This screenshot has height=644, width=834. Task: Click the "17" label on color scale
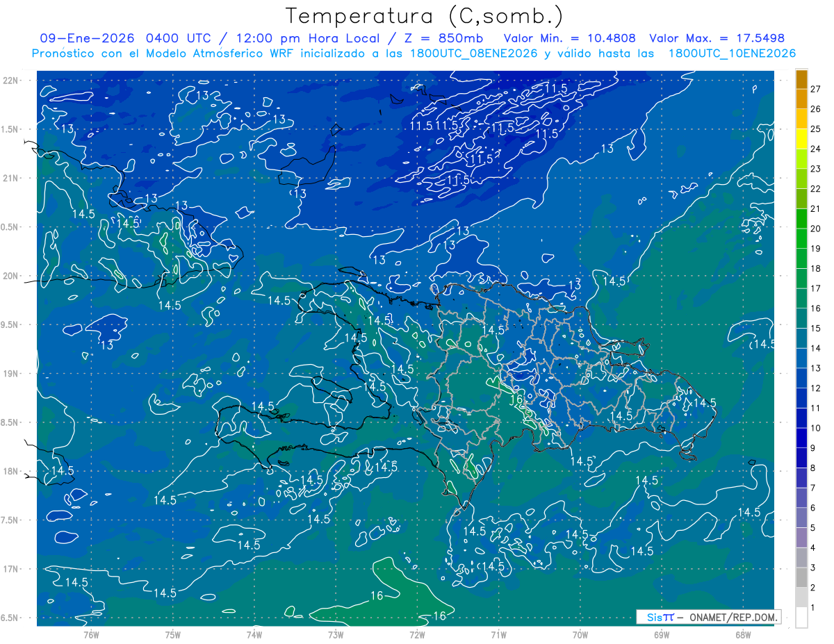(815, 288)
